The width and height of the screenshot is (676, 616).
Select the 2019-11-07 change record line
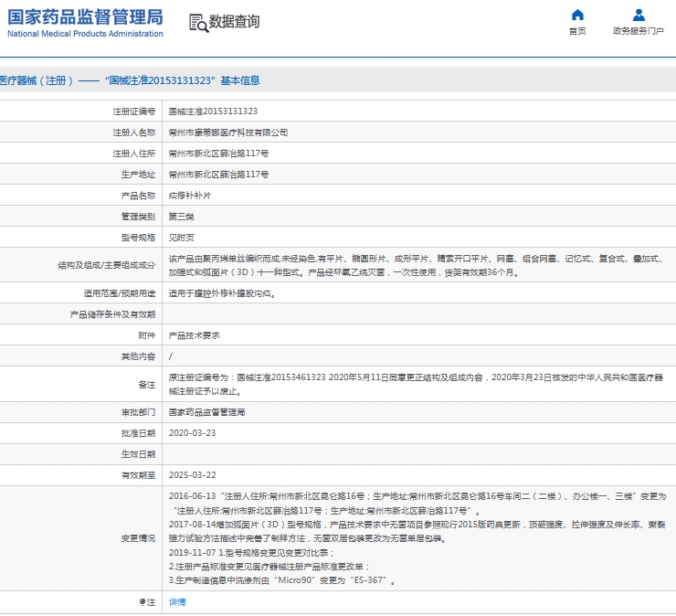pos(251,553)
